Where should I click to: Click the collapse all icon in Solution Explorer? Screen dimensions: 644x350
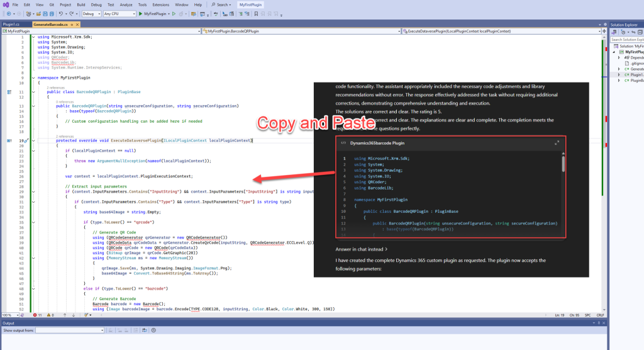(x=640, y=32)
